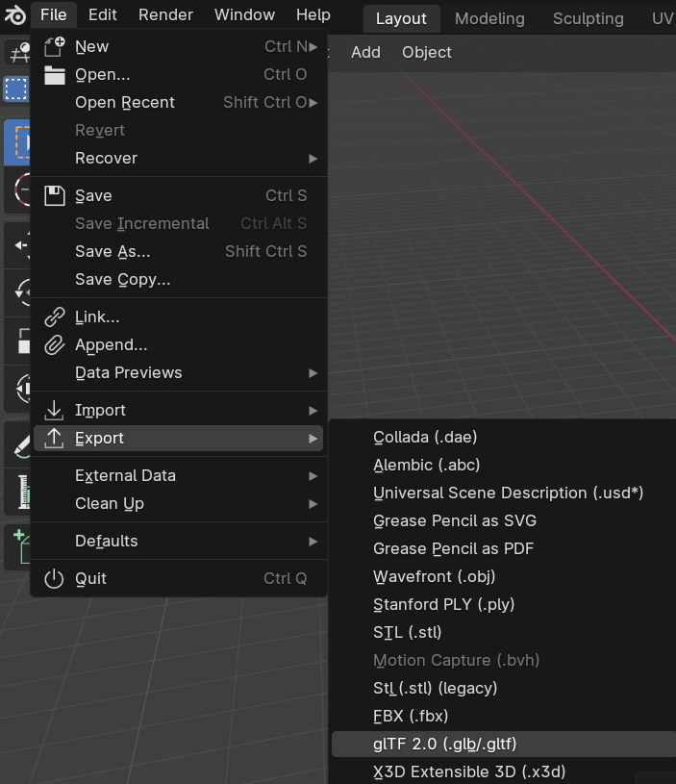The width and height of the screenshot is (676, 784).
Task: Export as glTF 2.0 (.glb/.gltf)
Action: (504, 745)
